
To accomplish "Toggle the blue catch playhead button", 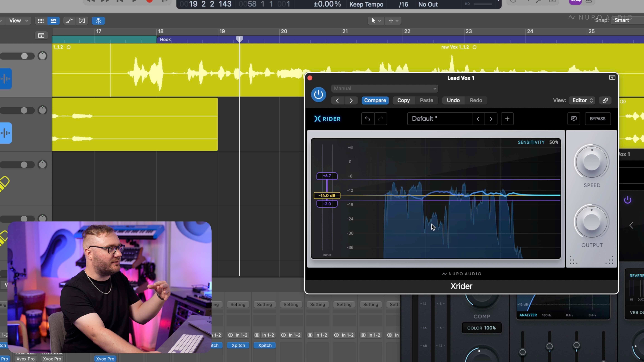I will coord(98,21).
